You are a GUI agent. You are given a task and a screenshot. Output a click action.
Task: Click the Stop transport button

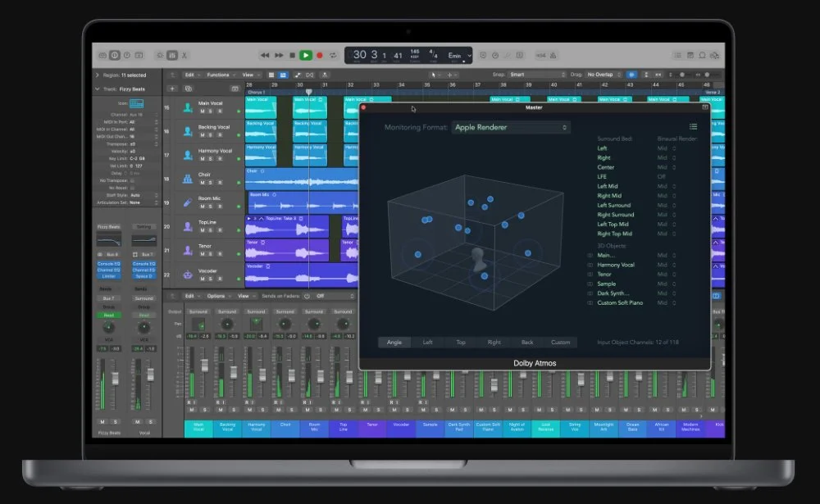293,55
